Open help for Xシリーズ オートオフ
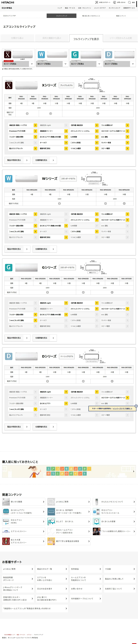The height and width of the screenshot is (644, 138). coord(66,143)
